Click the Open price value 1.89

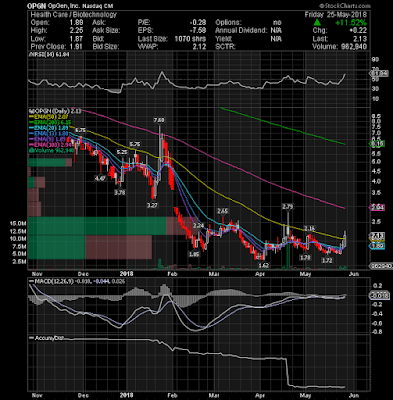click(x=75, y=23)
